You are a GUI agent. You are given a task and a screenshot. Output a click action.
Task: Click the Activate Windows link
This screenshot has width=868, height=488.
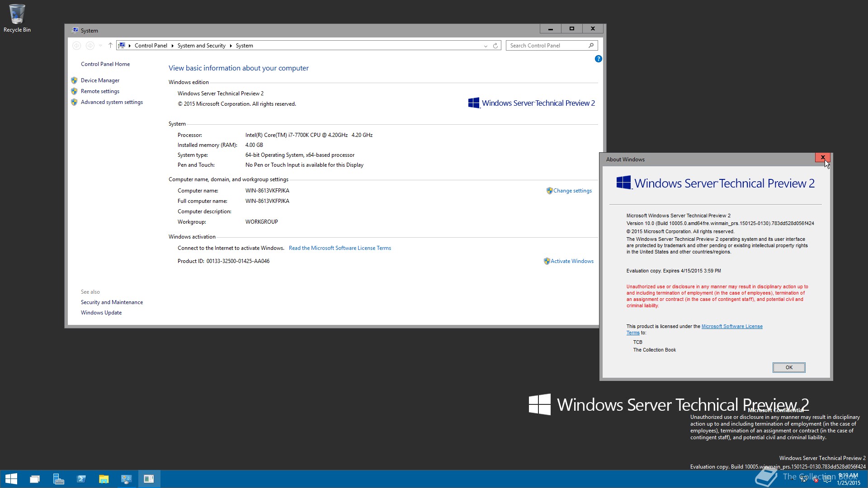point(572,261)
